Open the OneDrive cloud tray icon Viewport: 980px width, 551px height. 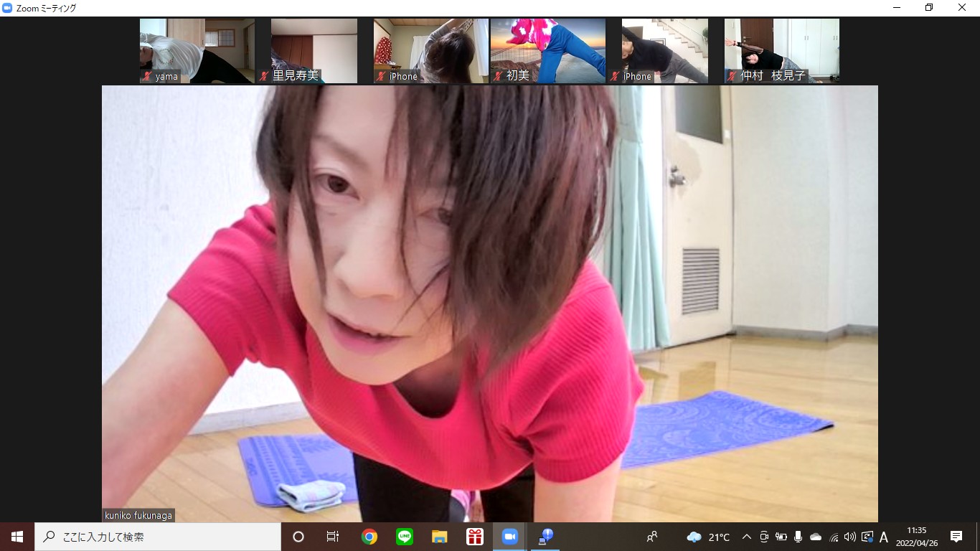[816, 537]
